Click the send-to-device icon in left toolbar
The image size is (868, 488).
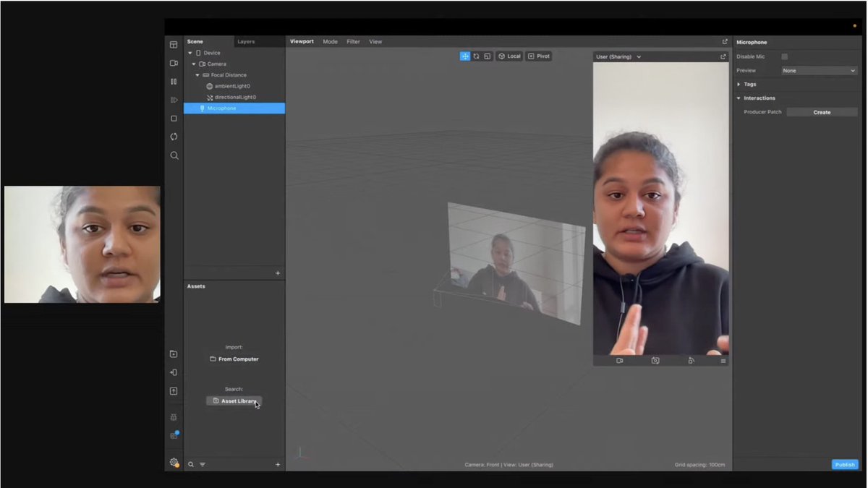(174, 372)
